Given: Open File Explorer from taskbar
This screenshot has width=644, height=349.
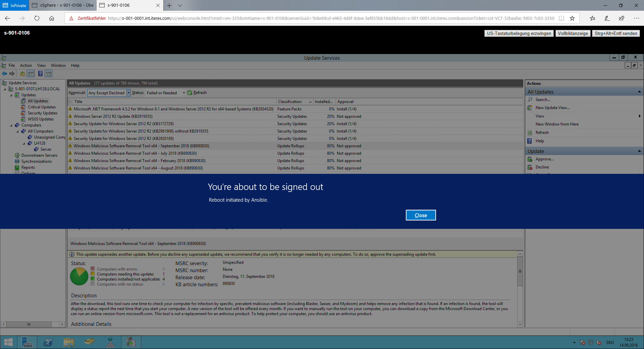Looking at the screenshot, I should [69, 342].
